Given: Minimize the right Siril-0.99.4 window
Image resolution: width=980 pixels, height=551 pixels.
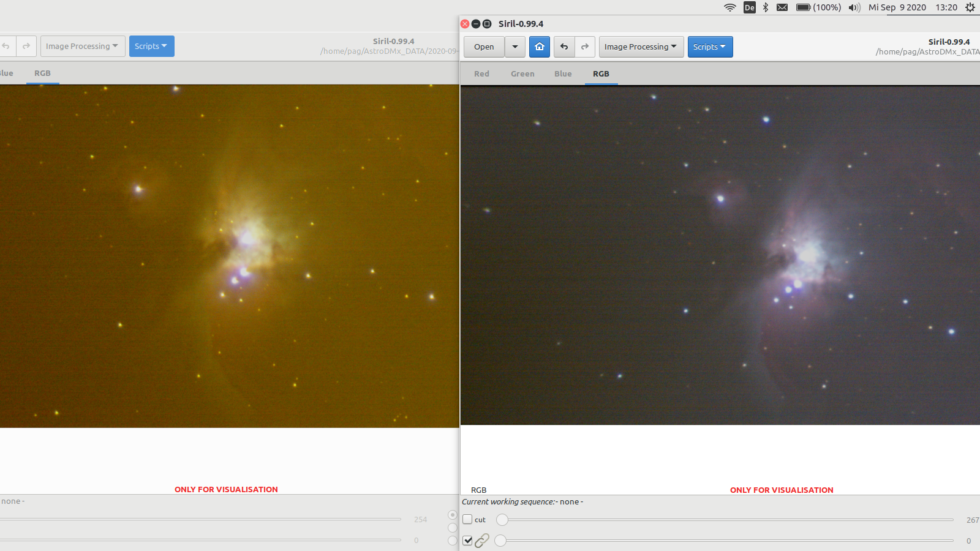Looking at the screenshot, I should pyautogui.click(x=476, y=24).
